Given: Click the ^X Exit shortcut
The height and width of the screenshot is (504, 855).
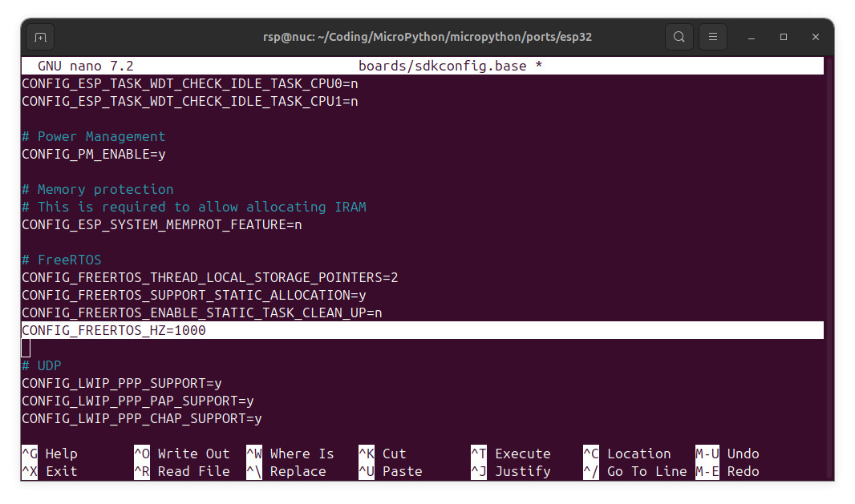Looking at the screenshot, I should point(51,471).
